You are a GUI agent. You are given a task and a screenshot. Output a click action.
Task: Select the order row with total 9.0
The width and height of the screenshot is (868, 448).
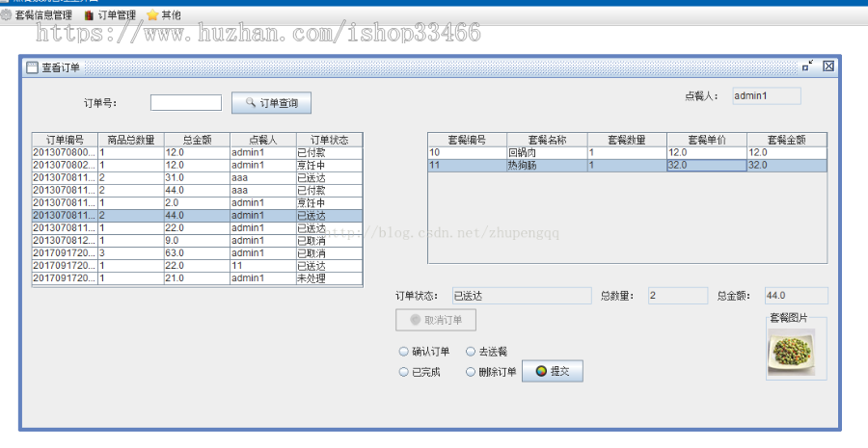197,241
